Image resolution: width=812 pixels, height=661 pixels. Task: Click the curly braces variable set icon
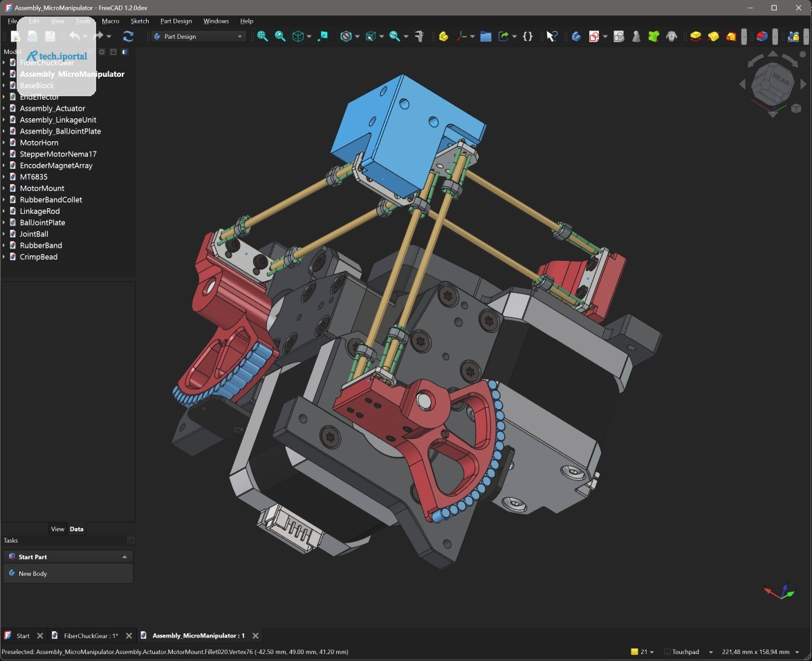(x=528, y=36)
